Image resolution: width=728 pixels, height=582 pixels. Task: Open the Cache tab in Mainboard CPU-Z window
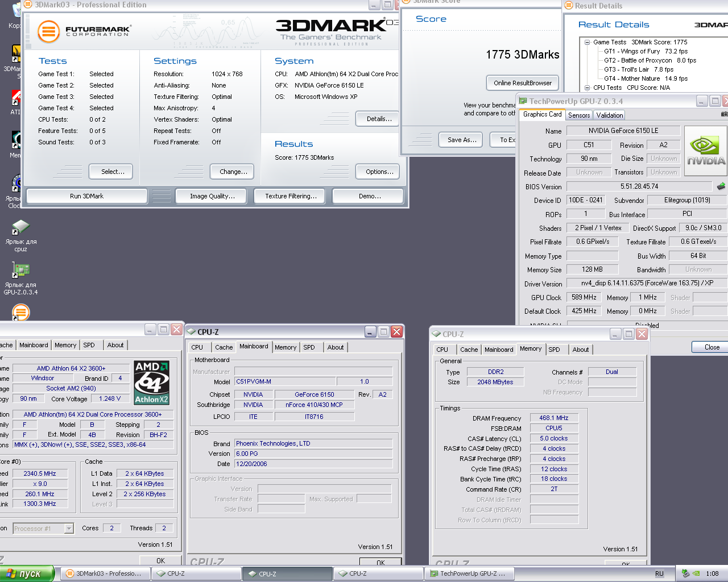[x=224, y=347]
